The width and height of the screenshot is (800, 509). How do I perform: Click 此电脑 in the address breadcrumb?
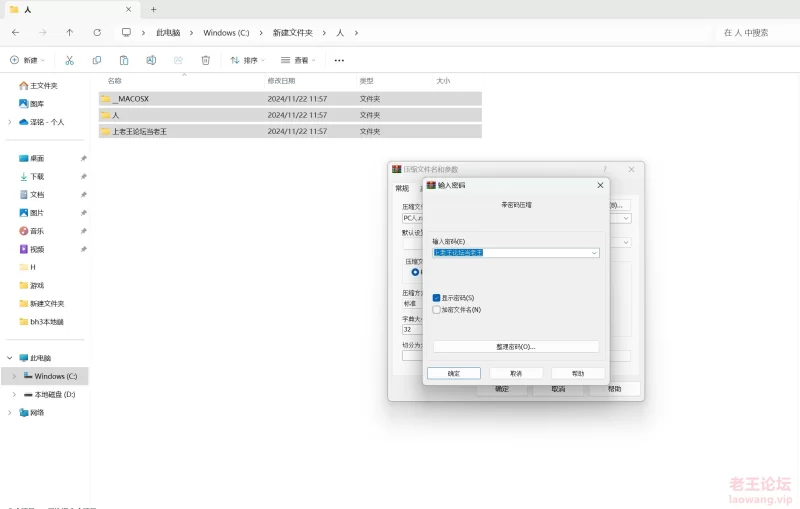168,33
